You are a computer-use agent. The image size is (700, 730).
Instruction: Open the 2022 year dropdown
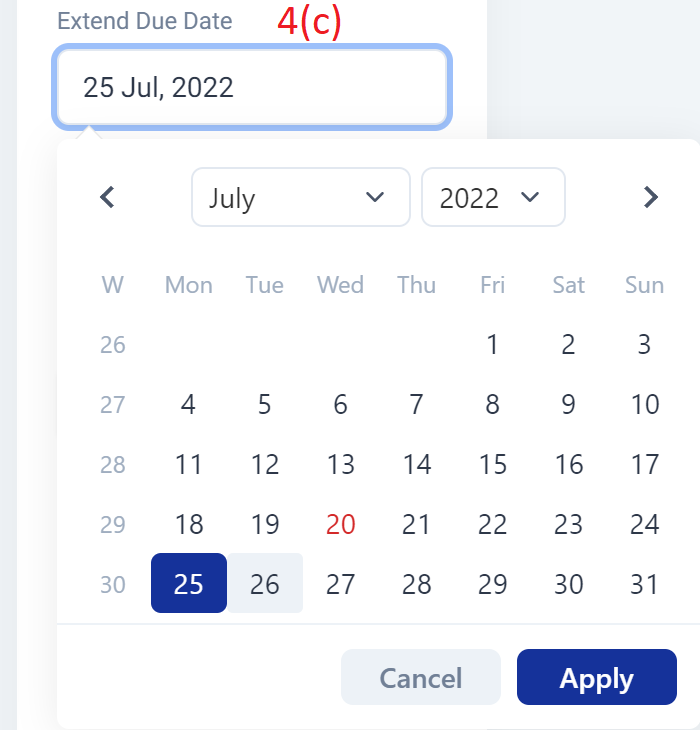click(493, 197)
